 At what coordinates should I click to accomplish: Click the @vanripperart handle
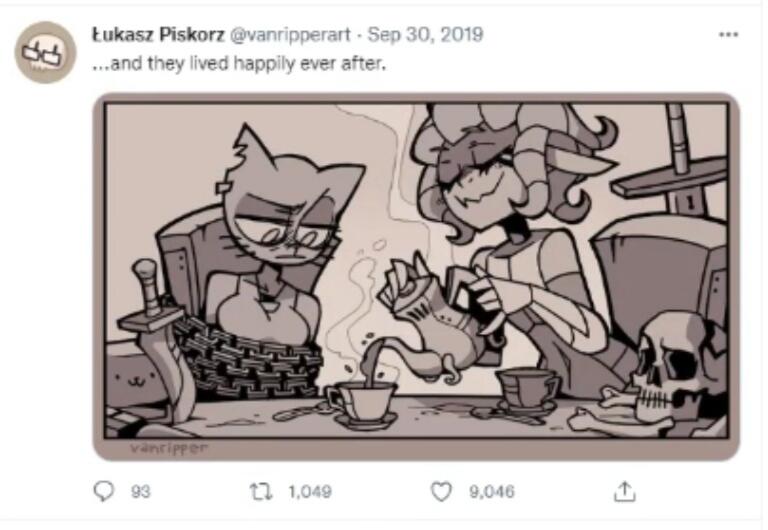click(x=292, y=35)
